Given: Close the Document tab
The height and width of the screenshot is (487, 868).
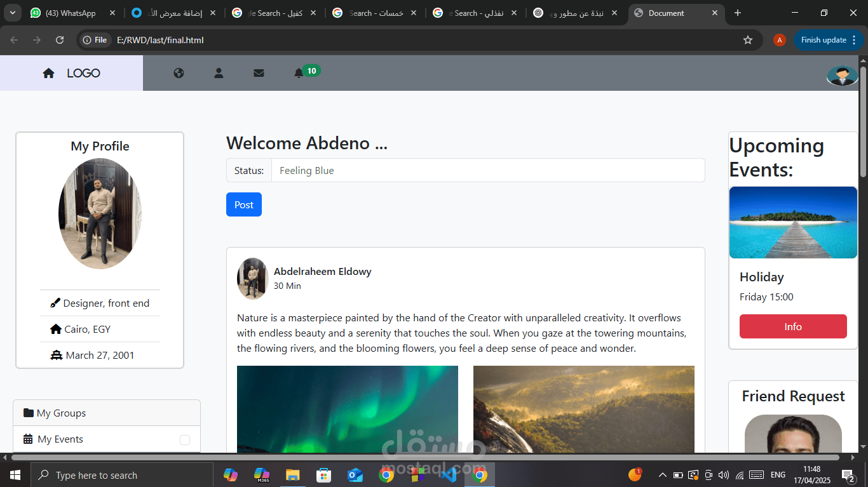Looking at the screenshot, I should (x=715, y=13).
